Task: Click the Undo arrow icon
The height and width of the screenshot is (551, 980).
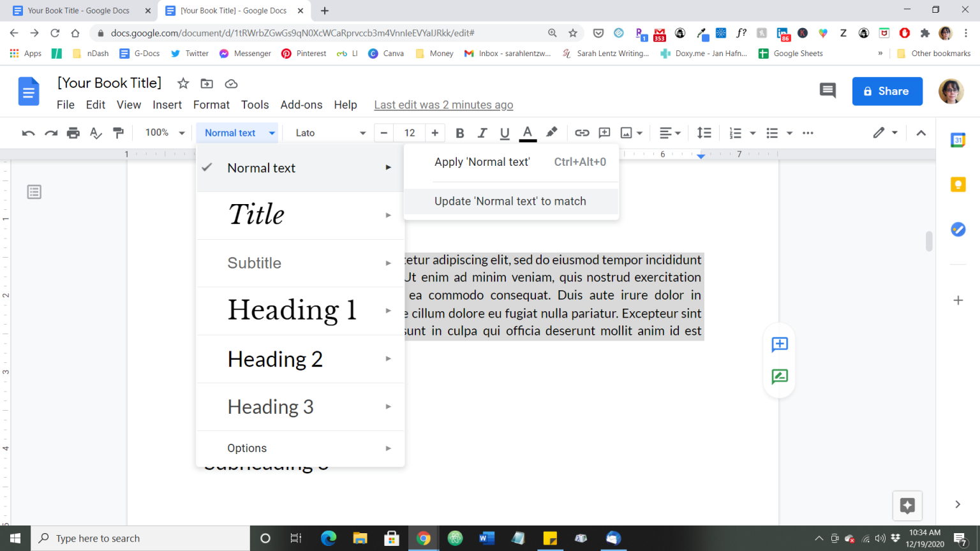Action: click(x=28, y=133)
